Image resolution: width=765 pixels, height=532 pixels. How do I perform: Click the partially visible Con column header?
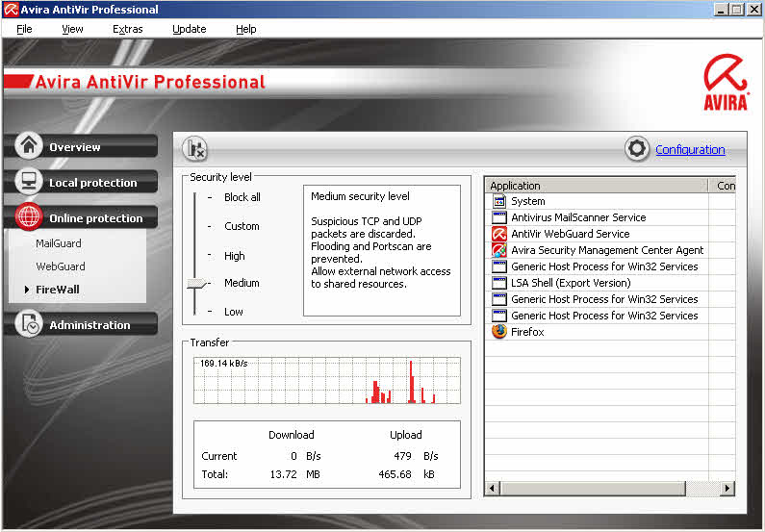pyautogui.click(x=722, y=186)
